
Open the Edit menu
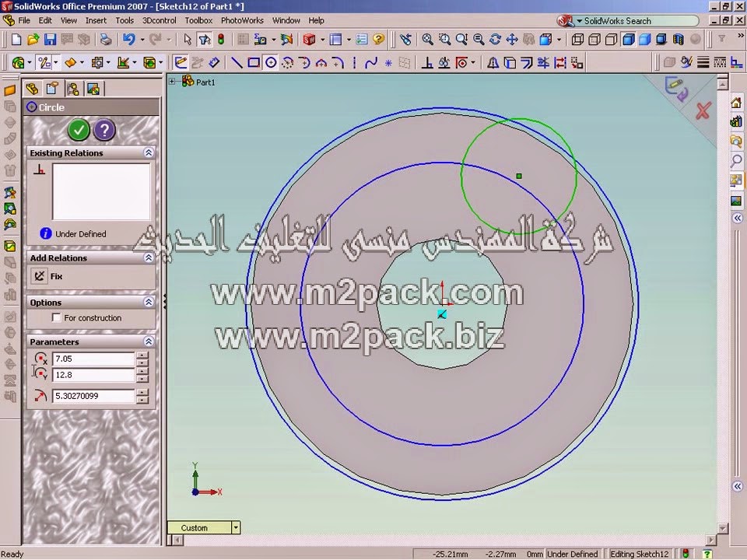click(x=45, y=20)
